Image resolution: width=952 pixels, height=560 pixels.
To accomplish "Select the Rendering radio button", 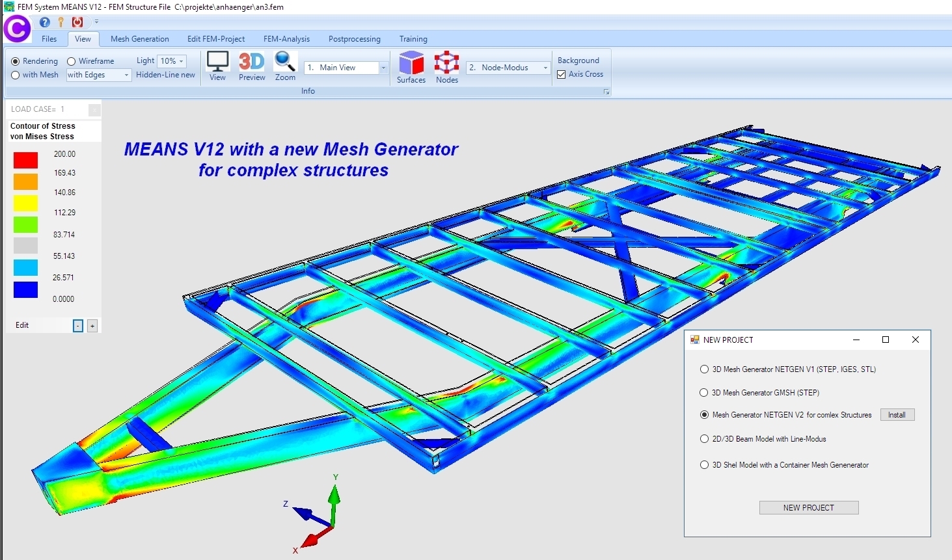I will point(16,61).
